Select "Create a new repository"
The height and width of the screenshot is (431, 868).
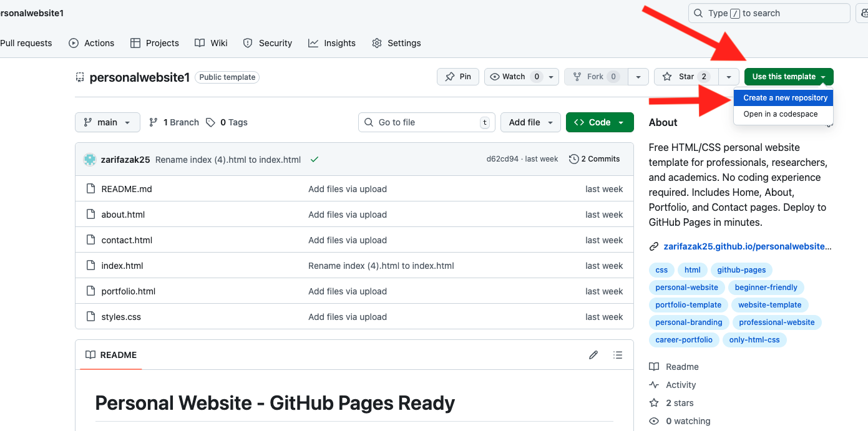783,97
